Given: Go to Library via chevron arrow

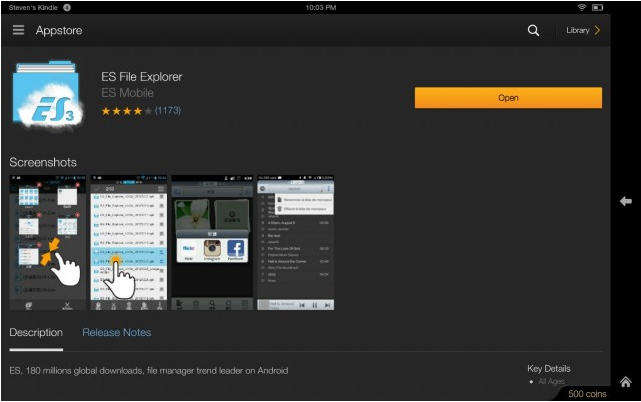Looking at the screenshot, I should [x=597, y=30].
